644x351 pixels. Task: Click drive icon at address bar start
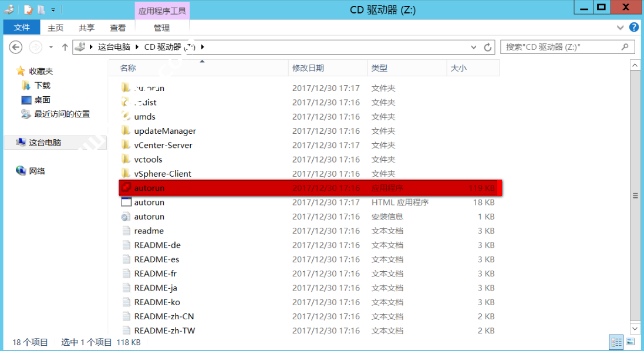point(80,47)
